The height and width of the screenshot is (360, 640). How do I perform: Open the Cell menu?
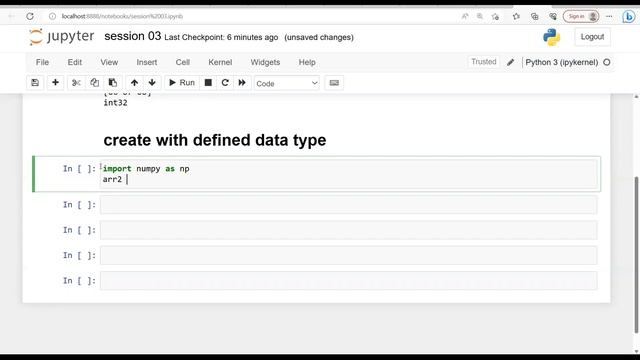182,62
